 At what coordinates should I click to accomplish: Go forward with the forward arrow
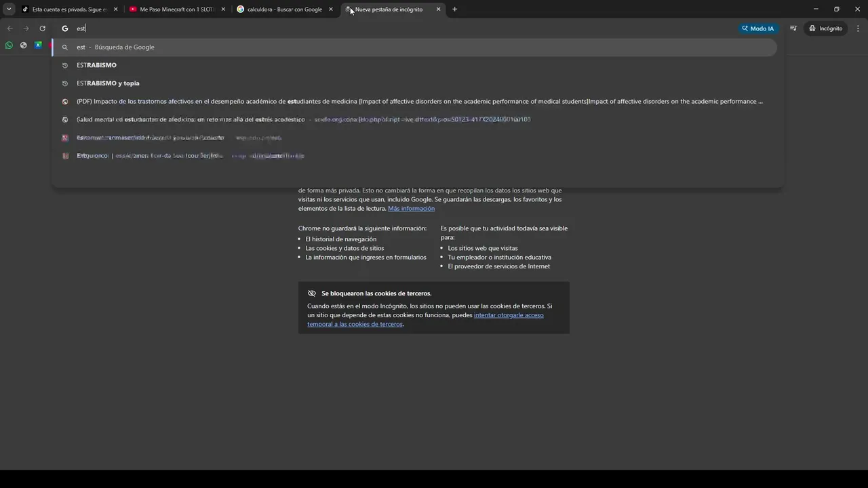click(x=26, y=28)
